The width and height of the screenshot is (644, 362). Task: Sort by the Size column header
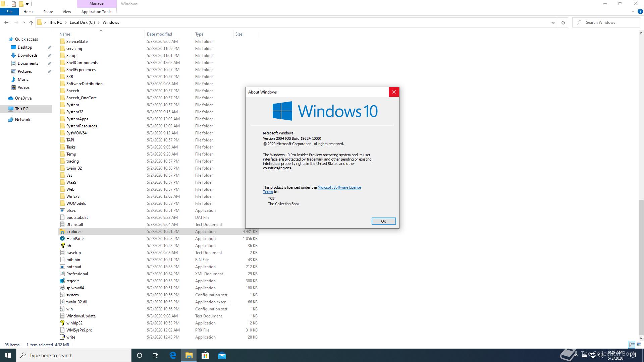click(247, 34)
